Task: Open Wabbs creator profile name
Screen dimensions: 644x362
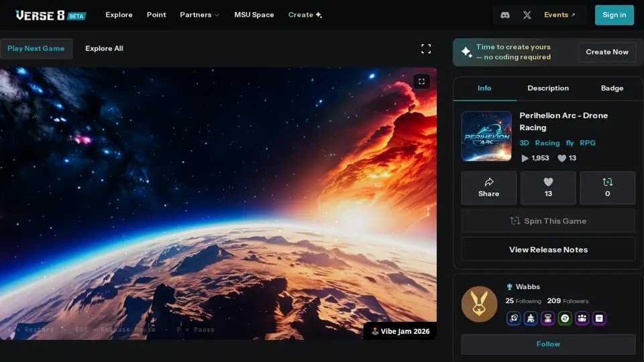Action: tap(527, 286)
